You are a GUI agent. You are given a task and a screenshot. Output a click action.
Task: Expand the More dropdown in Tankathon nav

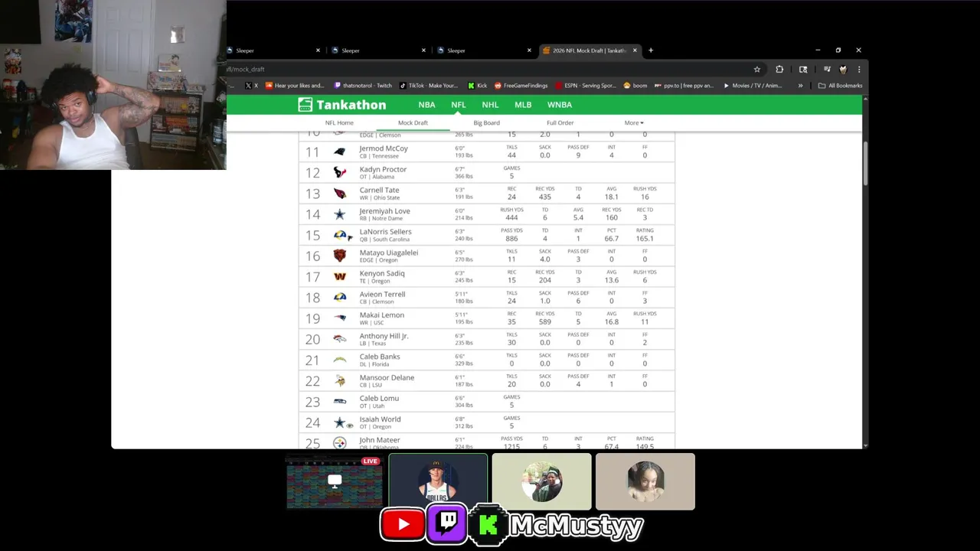pos(634,123)
